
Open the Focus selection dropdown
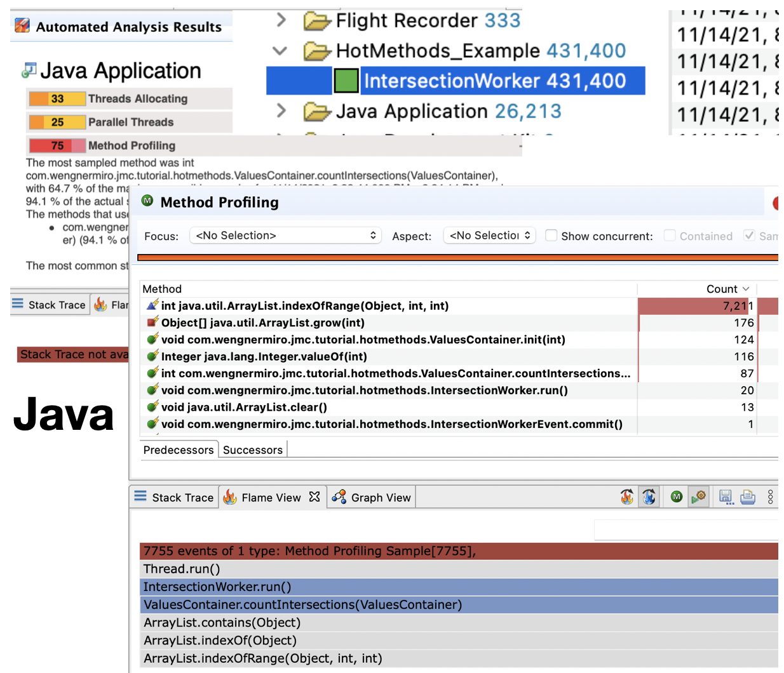pyautogui.click(x=285, y=235)
